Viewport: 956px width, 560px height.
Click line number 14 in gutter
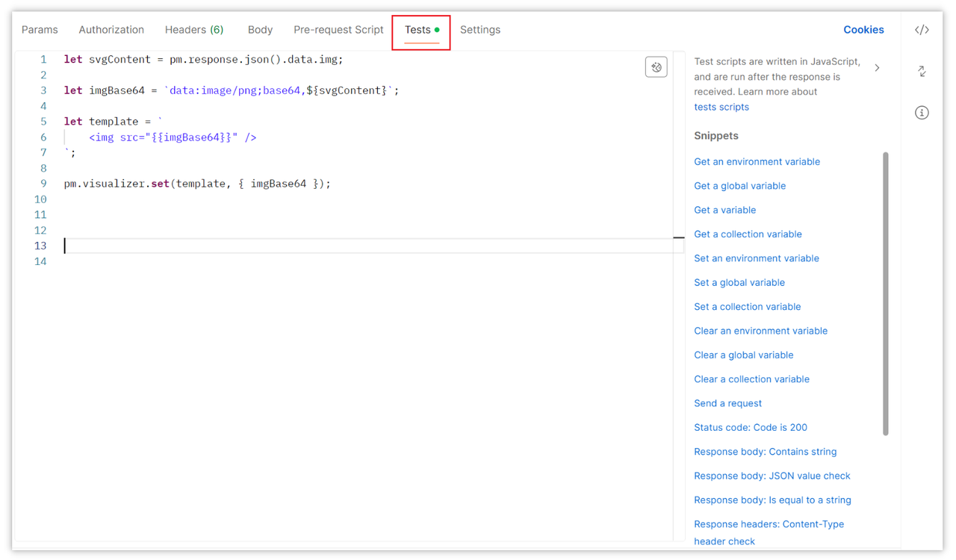(40, 261)
